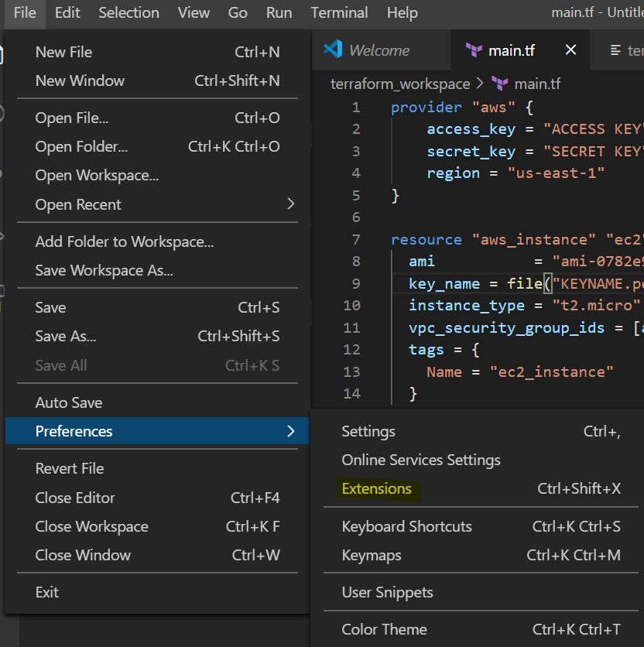Select Open Workspace... menu entry
The height and width of the screenshot is (647, 644).
(x=157, y=176)
